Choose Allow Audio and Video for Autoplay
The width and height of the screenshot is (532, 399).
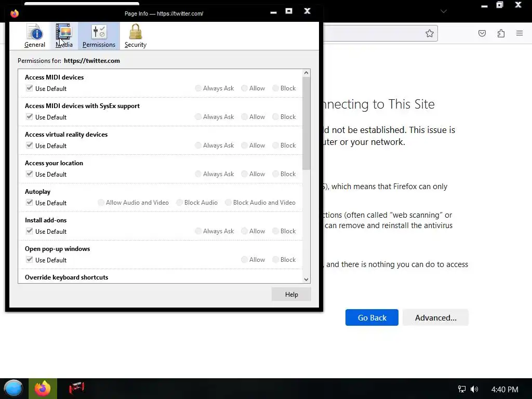(x=101, y=203)
